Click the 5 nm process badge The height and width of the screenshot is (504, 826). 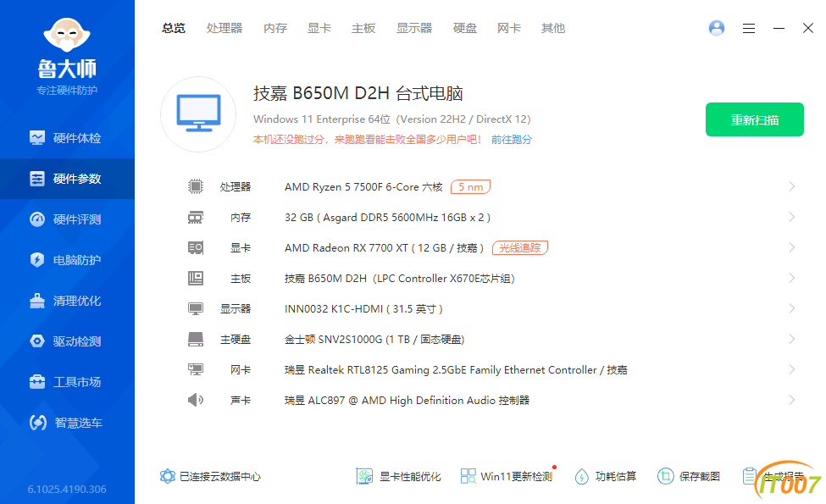tap(470, 187)
